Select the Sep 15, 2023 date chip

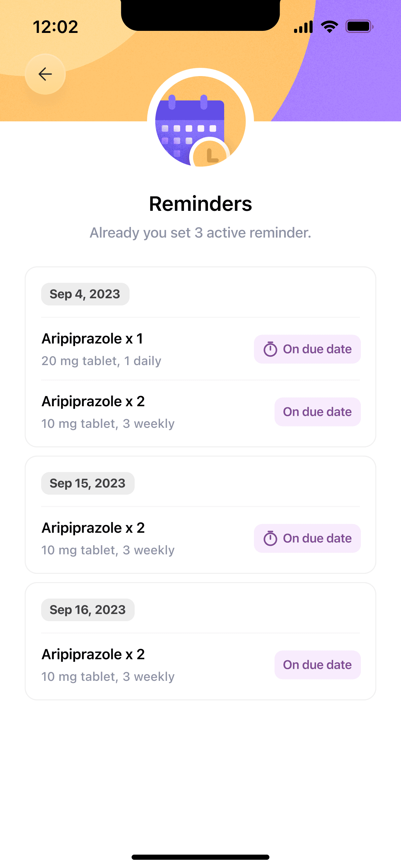pyautogui.click(x=88, y=483)
